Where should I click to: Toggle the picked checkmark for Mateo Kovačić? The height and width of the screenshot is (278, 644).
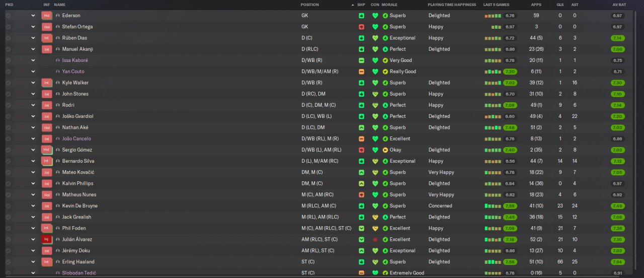point(8,172)
